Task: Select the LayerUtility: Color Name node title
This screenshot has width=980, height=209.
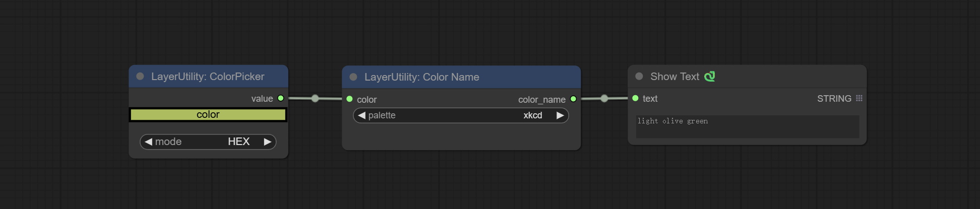Action: click(421, 77)
